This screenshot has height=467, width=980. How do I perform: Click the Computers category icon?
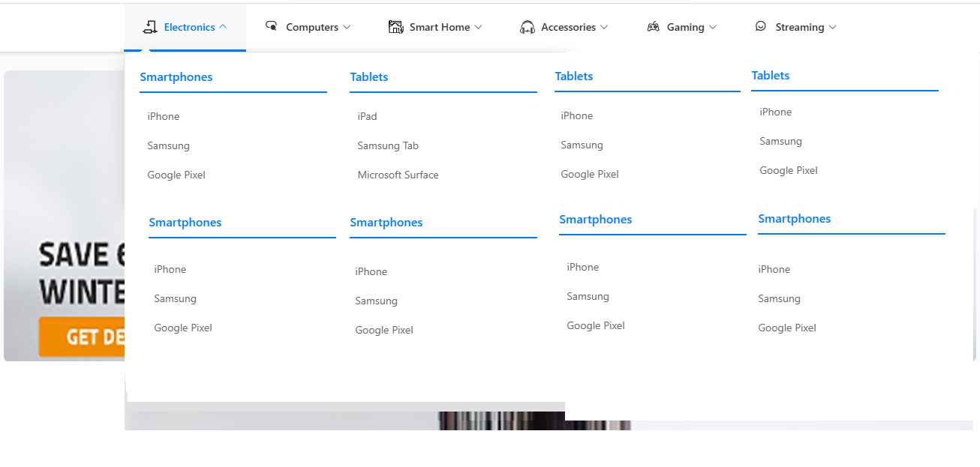point(272,26)
